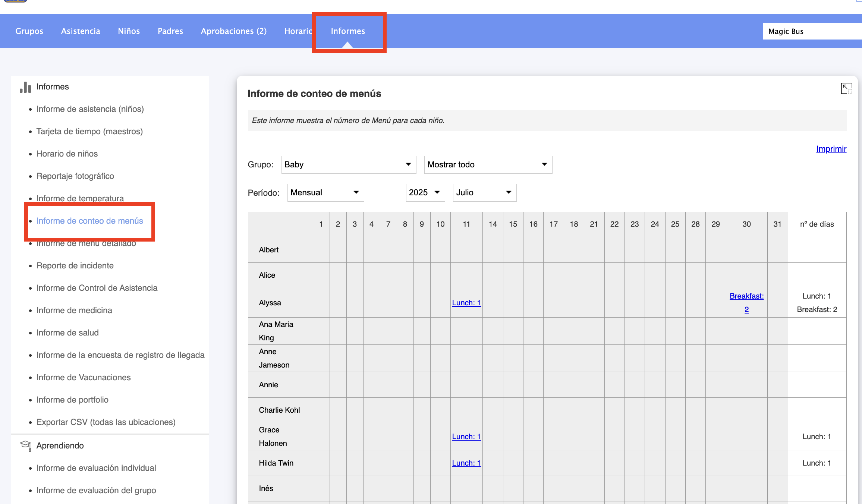Open Hilda Twin's Lunch: 1 link
862x504 pixels.
(466, 463)
